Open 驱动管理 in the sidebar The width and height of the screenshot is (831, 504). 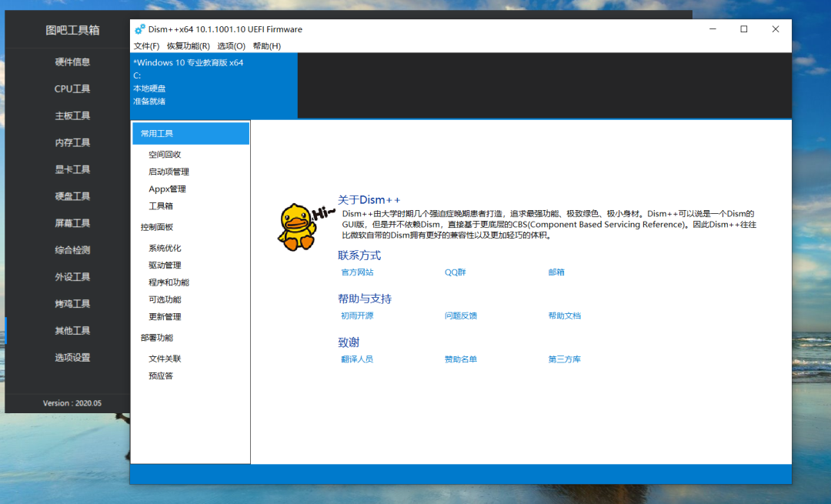165,265
